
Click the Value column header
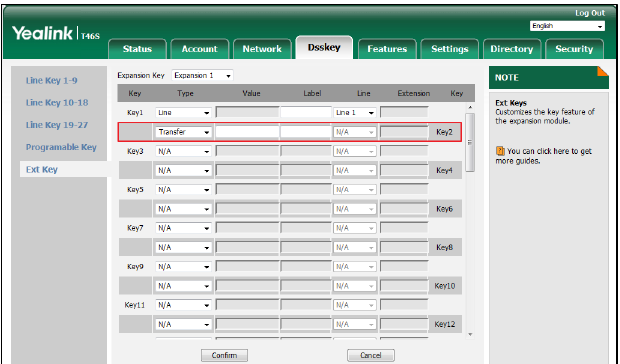coord(251,94)
